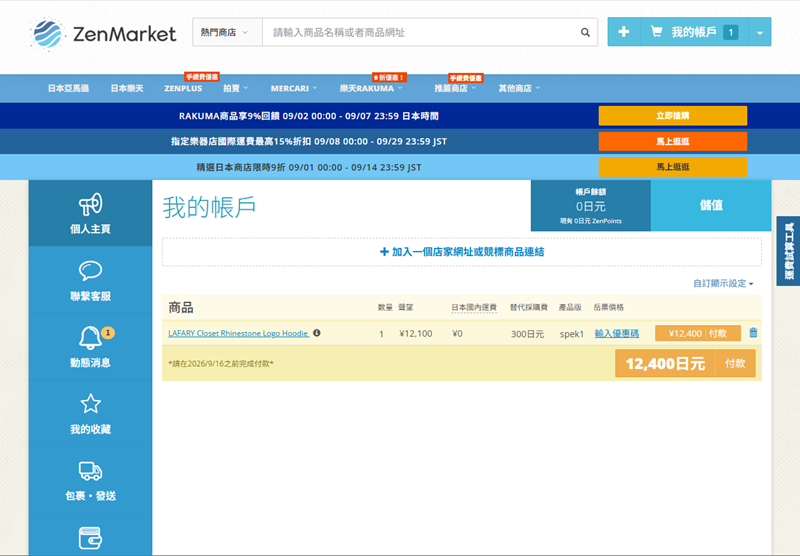This screenshot has height=556, width=800.
Task: Expand the MERCARI nav menu
Action: click(x=294, y=88)
